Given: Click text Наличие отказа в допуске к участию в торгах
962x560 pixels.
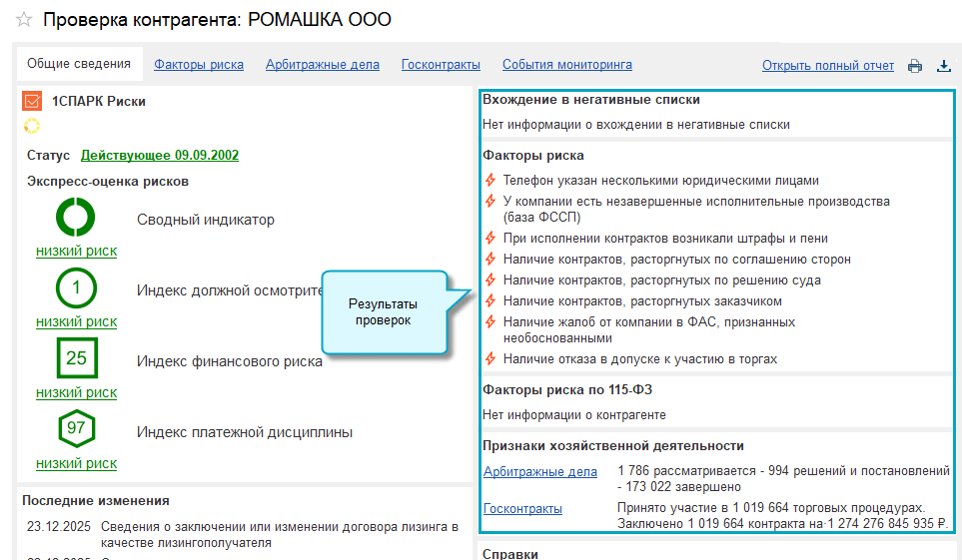Looking at the screenshot, I should click(640, 358).
